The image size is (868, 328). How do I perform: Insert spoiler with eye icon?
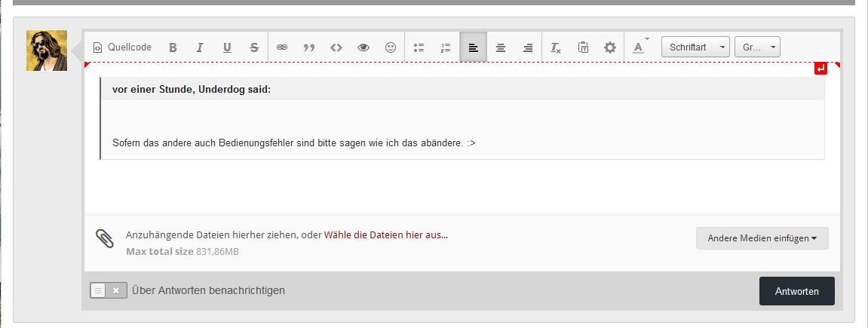[363, 48]
